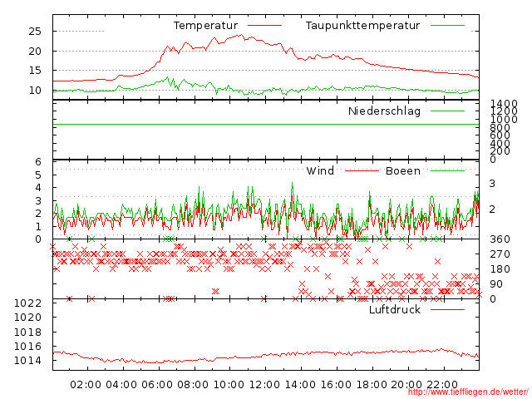Viewport: 532px width, 399px height.
Task: Click the red line sample beside Luftdruck
Action: [x=448, y=310]
